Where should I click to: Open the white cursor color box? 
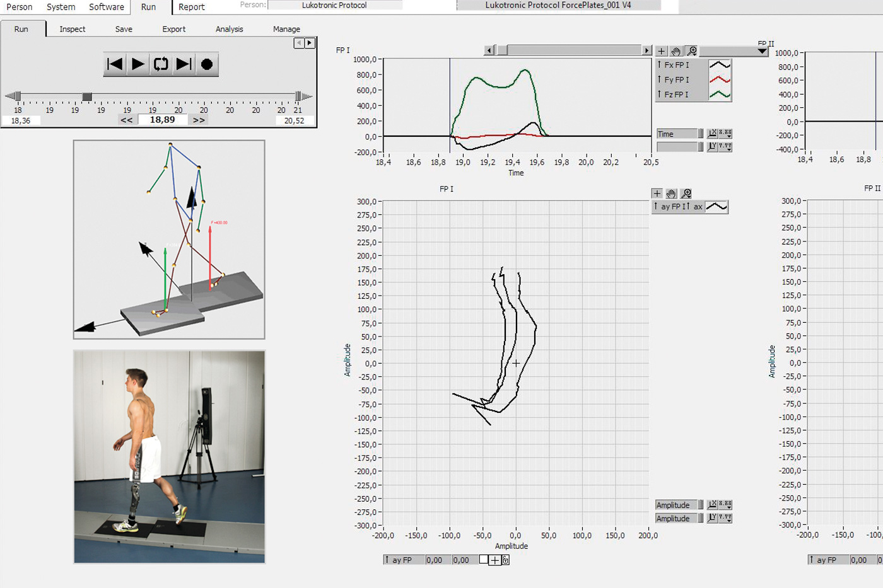point(484,560)
